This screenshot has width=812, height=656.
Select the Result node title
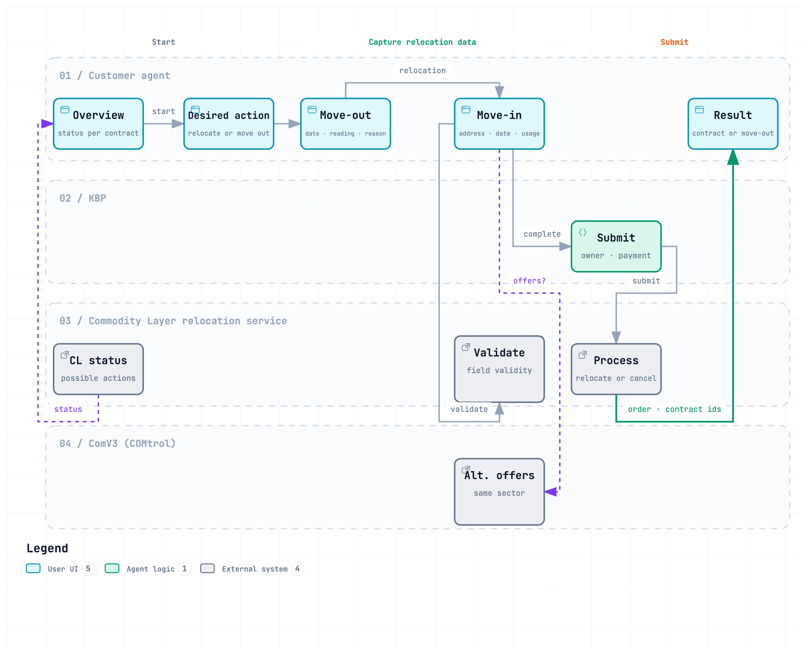pos(733,115)
